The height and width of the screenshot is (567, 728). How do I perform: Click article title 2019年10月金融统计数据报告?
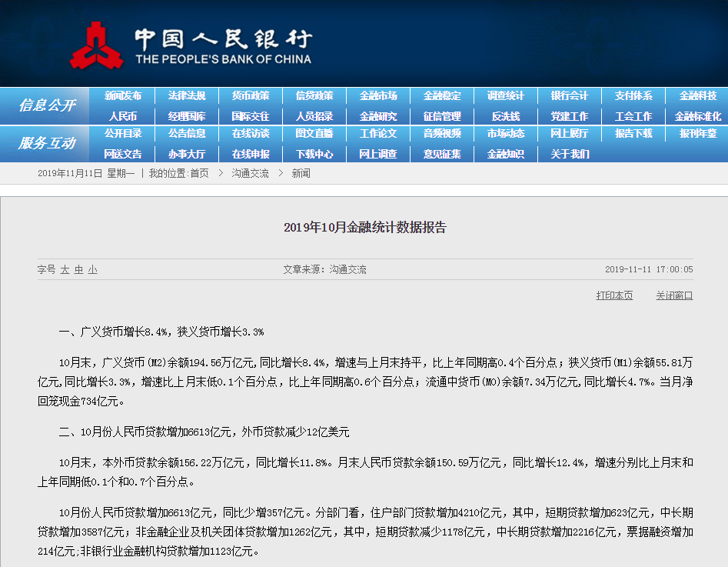coord(365,227)
